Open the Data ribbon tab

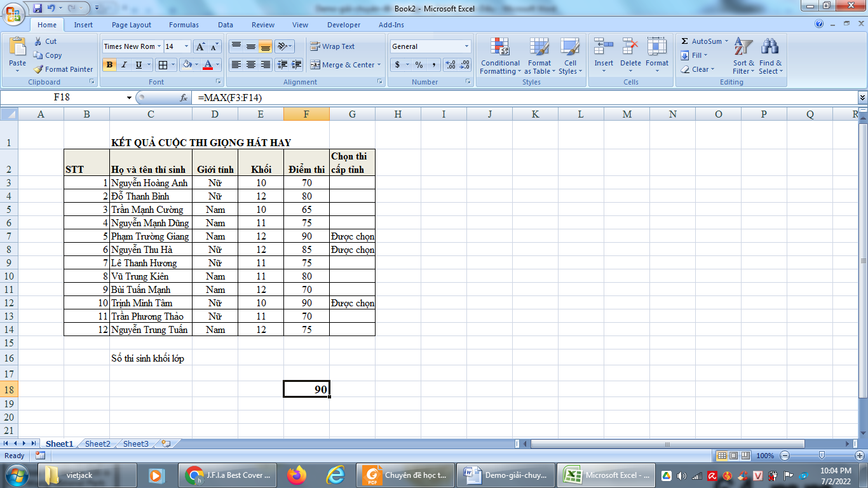click(226, 25)
